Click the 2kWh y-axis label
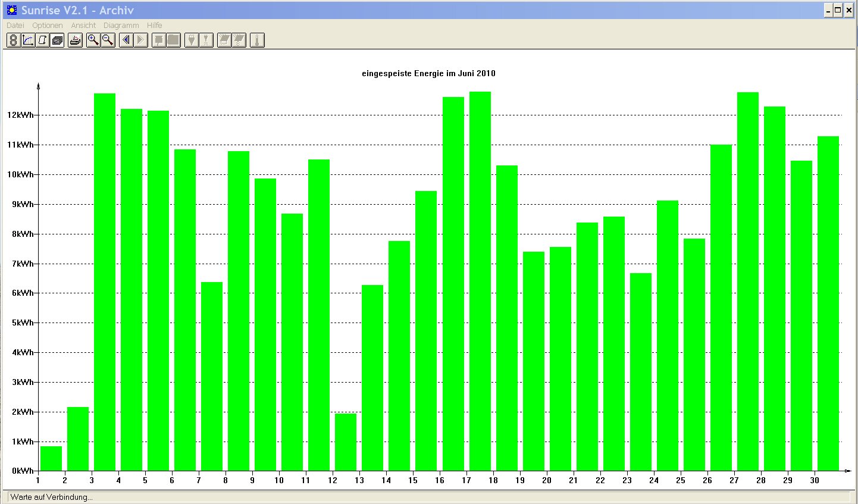This screenshot has height=504, width=858. point(23,412)
